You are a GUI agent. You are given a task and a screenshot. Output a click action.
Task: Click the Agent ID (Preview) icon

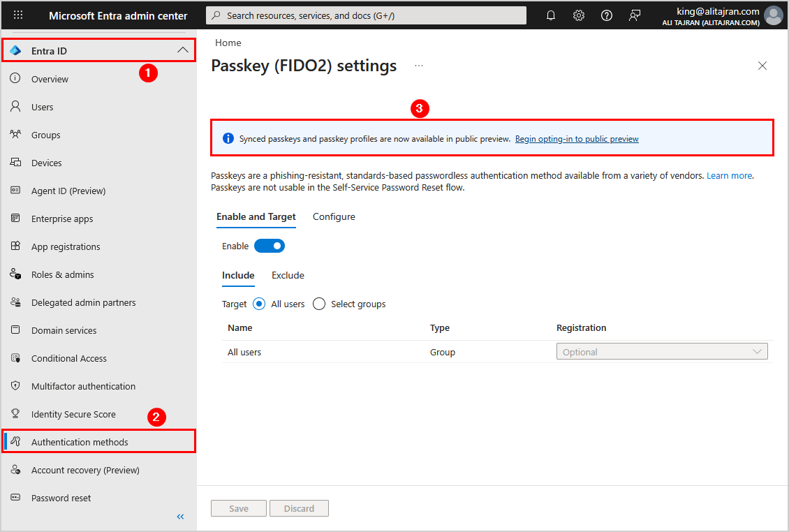pyautogui.click(x=15, y=191)
